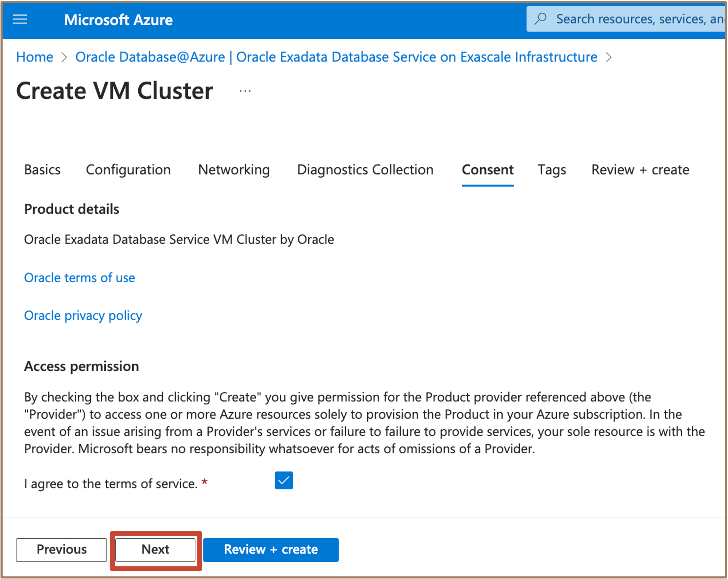Open the Tags tab

(552, 170)
